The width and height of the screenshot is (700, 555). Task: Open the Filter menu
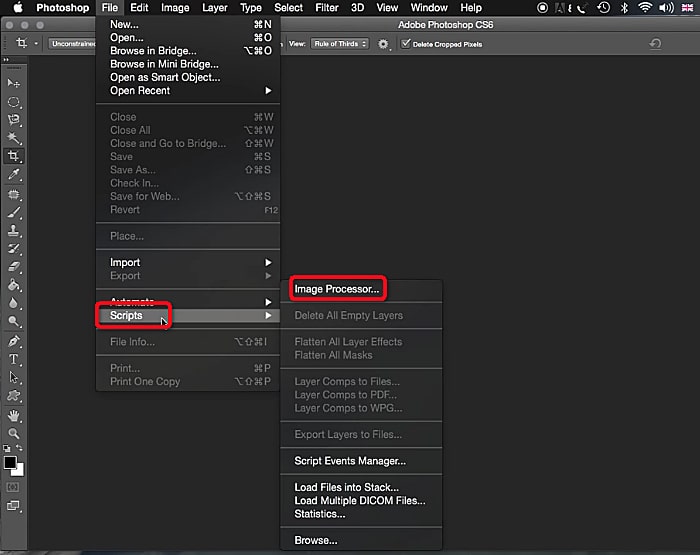coord(327,8)
